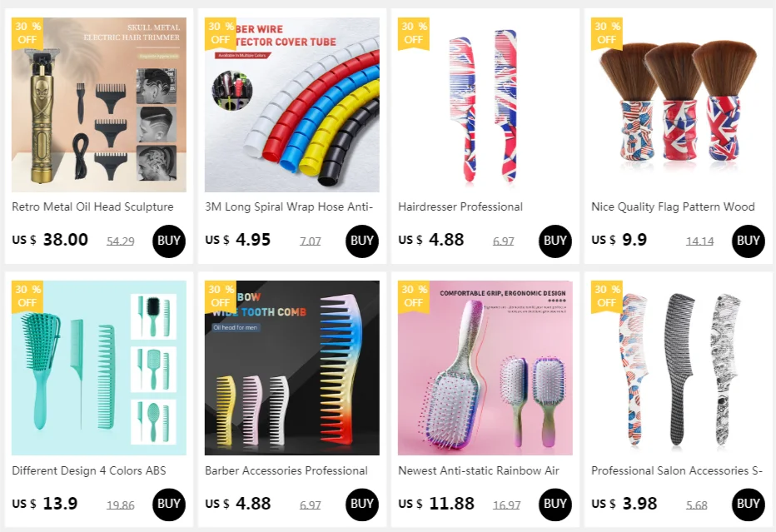The image size is (776, 532).
Task: Click BUY for the Retro Metal trimmer
Action: [169, 241]
